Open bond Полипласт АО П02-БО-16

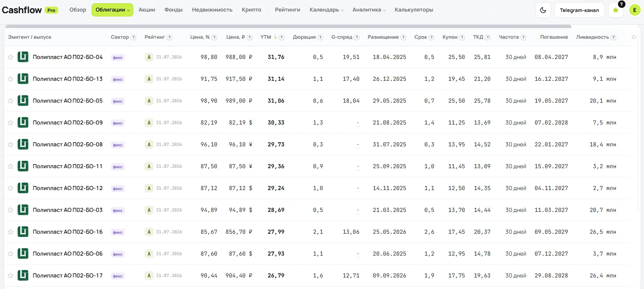(68, 232)
